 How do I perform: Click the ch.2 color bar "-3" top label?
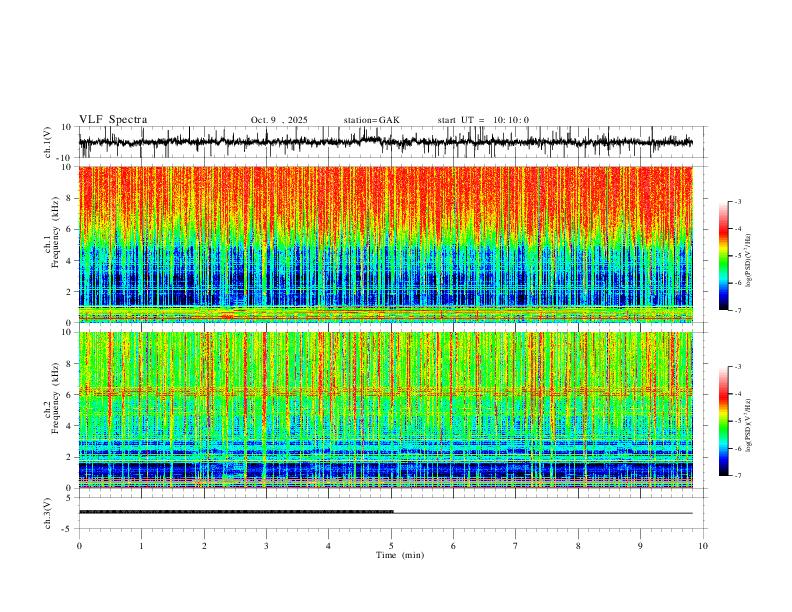click(737, 367)
